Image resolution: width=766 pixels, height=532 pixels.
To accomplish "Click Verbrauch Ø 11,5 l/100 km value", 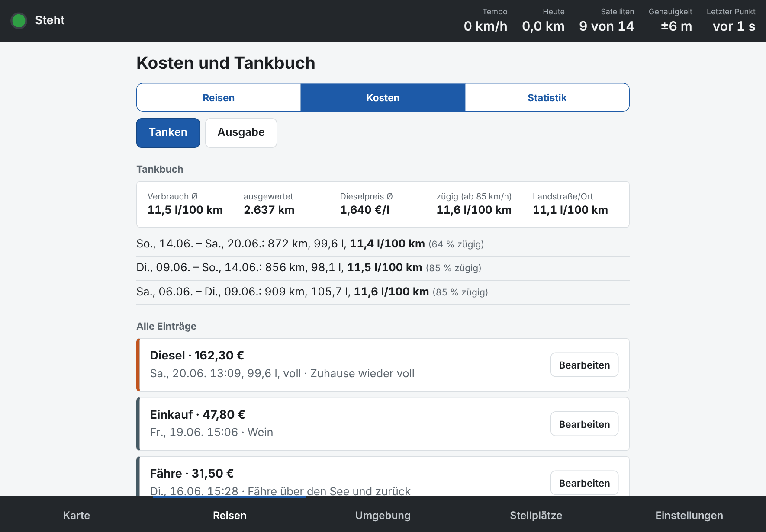I will pyautogui.click(x=185, y=210).
